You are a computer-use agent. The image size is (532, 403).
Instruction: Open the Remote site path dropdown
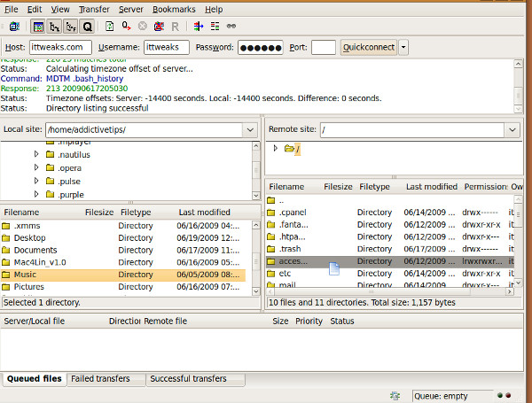[x=512, y=130]
